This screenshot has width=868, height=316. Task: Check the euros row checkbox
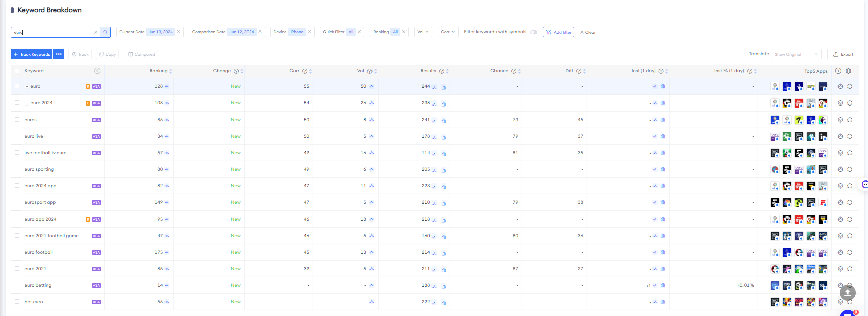coord(17,120)
